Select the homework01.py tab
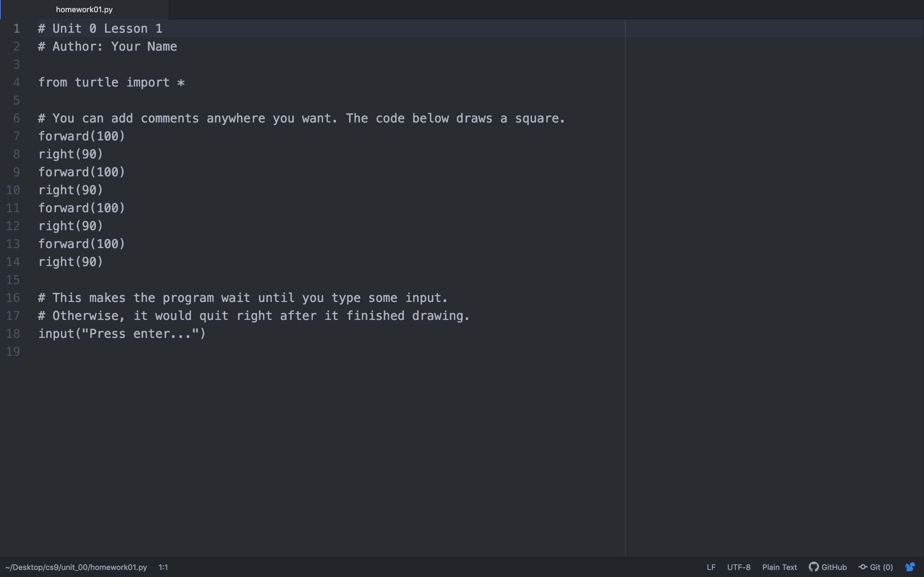The height and width of the screenshot is (577, 924). coord(84,10)
